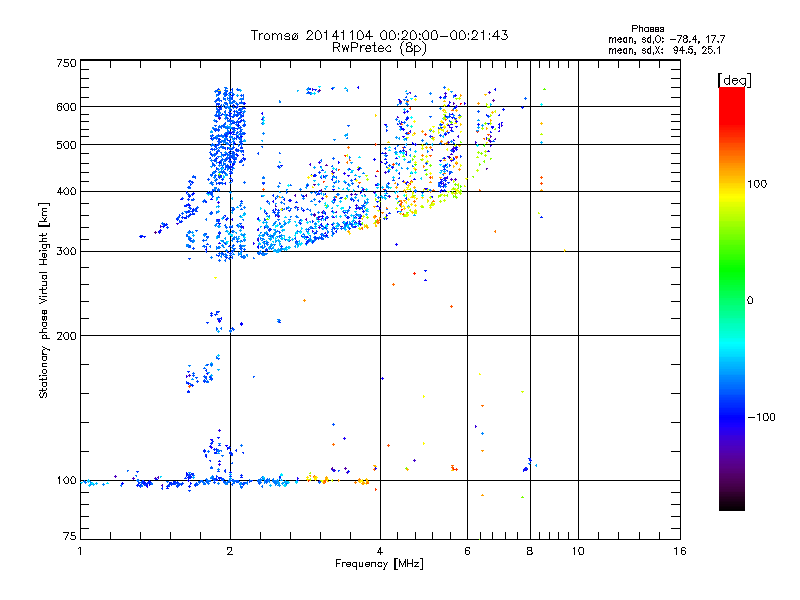Viewport: 800px width, 600px height.
Task: Click the 'Stationary phase Virtual Height [km]' axis label
Action: tap(44, 300)
